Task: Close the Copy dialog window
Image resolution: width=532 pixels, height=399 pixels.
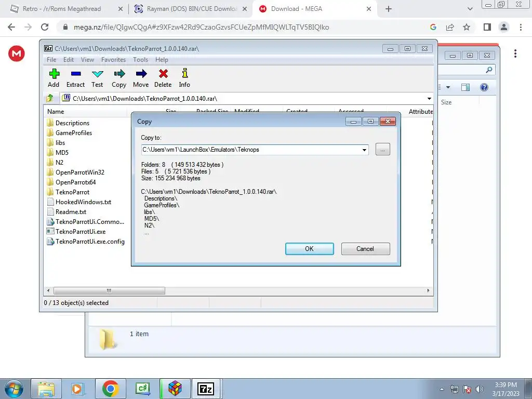Action: click(388, 122)
